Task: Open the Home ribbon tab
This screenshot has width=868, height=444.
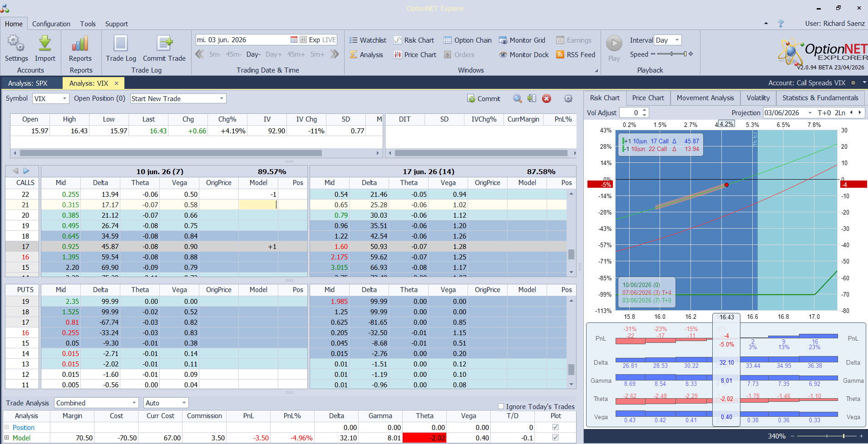Action: coord(14,24)
